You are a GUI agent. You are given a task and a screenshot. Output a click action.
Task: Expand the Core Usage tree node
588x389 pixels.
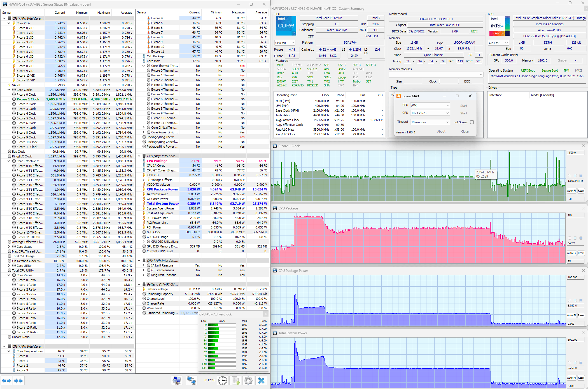[9, 247]
